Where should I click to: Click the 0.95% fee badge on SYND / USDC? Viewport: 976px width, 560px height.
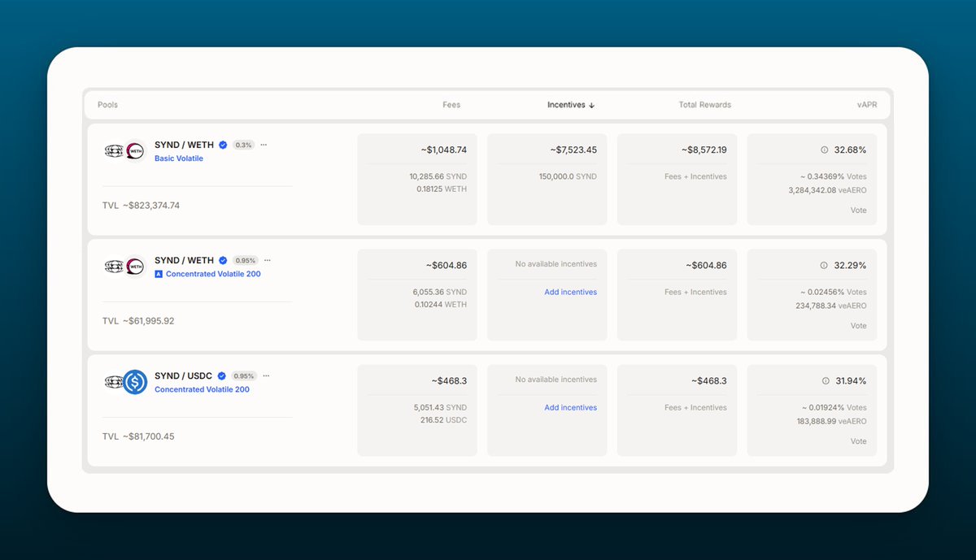(x=244, y=376)
